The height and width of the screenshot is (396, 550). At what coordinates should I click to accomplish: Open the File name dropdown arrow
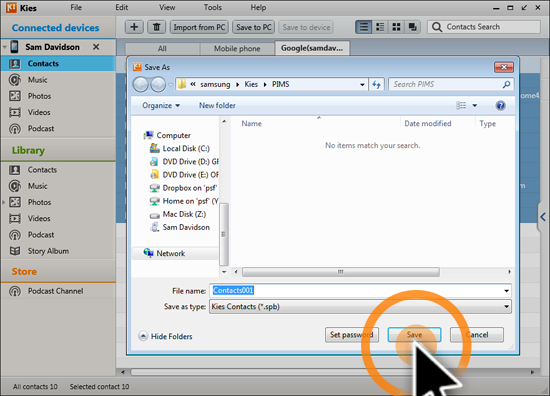click(x=506, y=290)
